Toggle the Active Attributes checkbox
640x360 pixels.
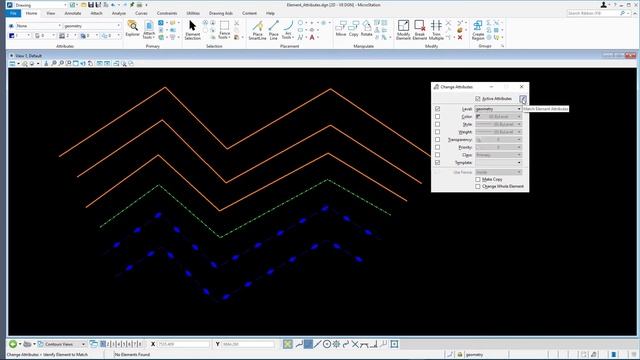(478, 99)
